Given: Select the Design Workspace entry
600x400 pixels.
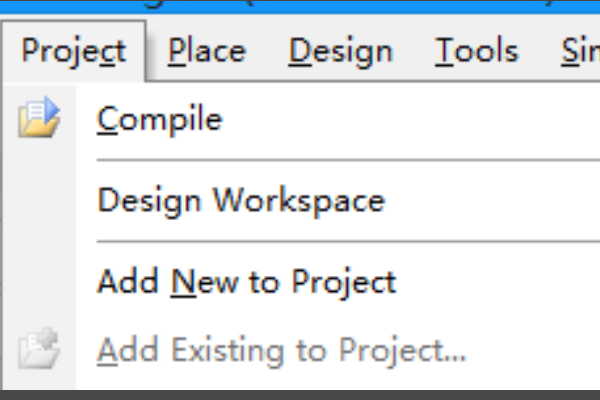Looking at the screenshot, I should click(240, 200).
